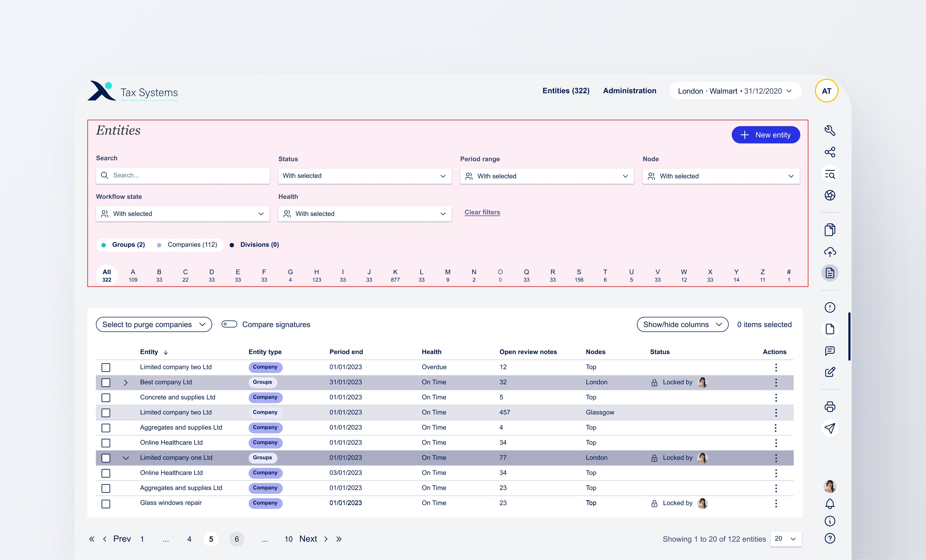Toggle the Compare signatures switch
Viewport: 926px width, 560px height.
click(x=229, y=324)
